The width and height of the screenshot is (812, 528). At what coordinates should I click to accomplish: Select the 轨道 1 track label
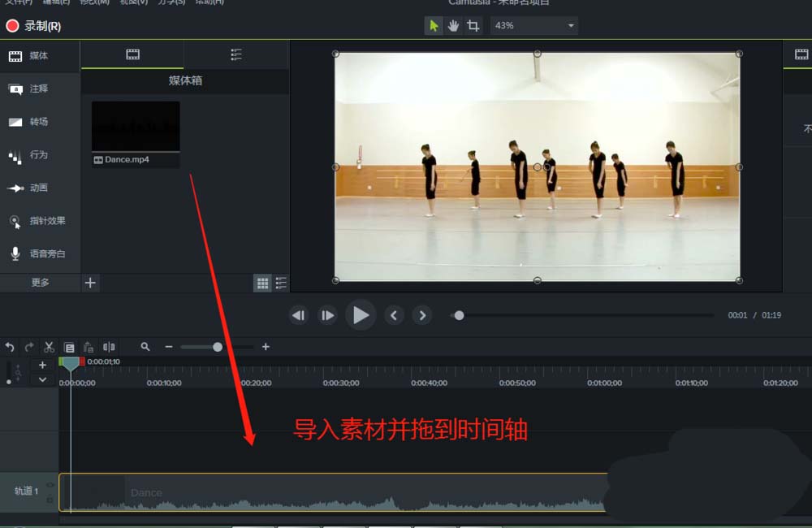[27, 491]
